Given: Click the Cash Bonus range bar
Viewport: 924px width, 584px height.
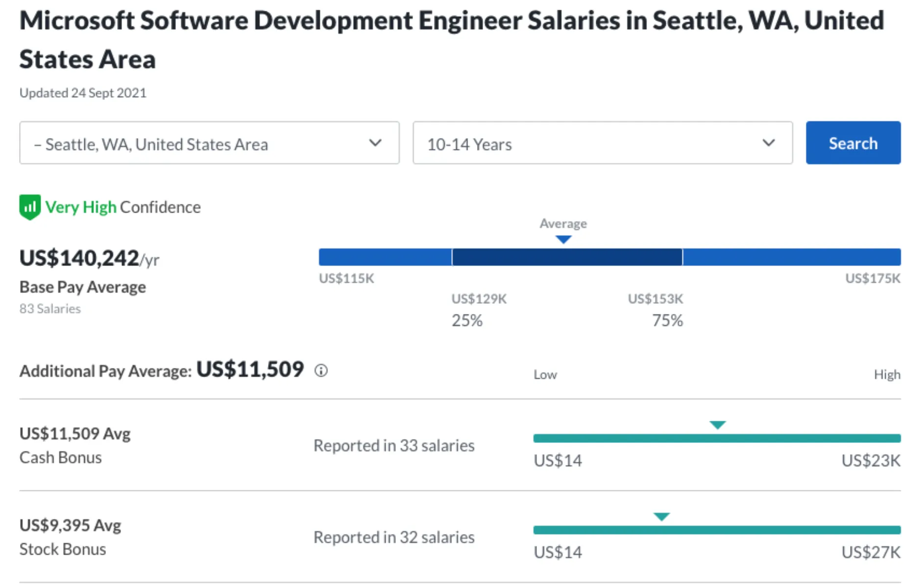Looking at the screenshot, I should pos(717,438).
